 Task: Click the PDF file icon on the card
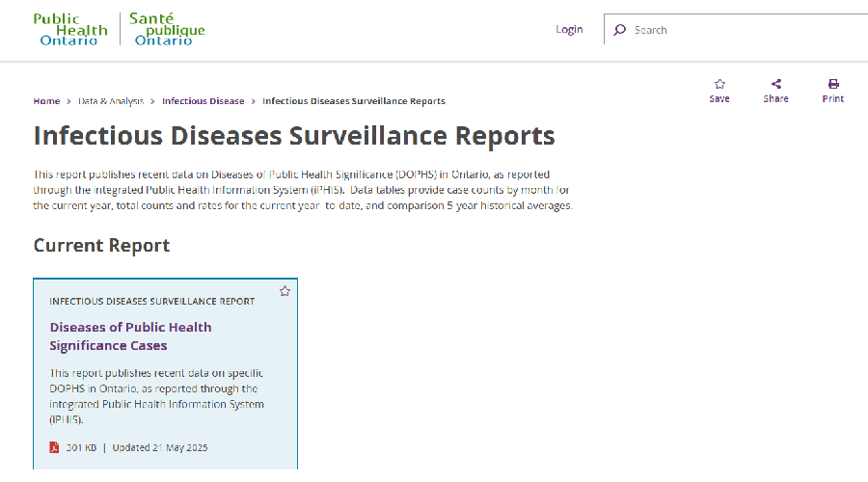[54, 447]
